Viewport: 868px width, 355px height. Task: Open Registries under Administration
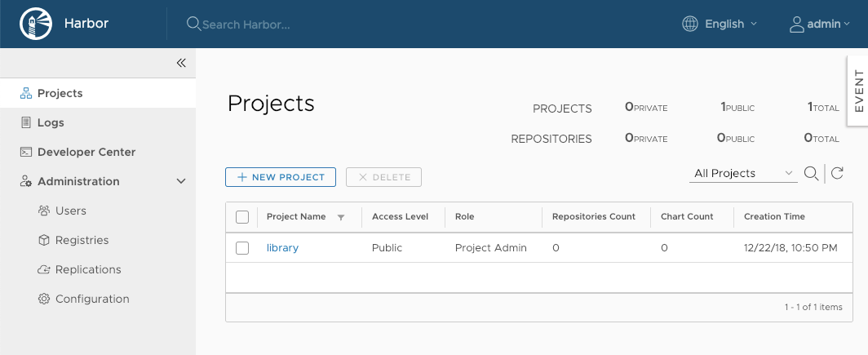coord(82,240)
